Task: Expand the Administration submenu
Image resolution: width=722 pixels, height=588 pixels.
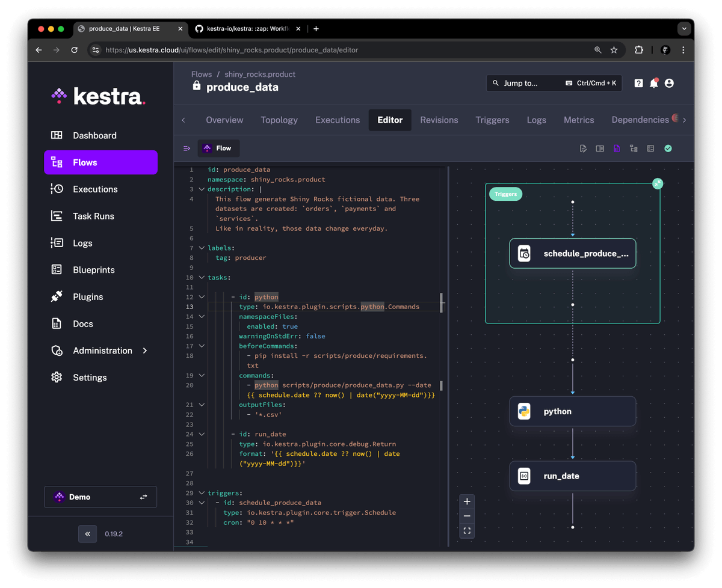Action: click(145, 351)
